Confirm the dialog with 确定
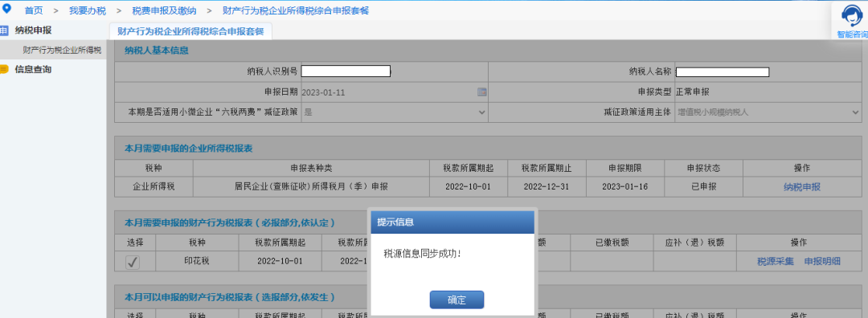This screenshot has width=868, height=318. click(457, 300)
